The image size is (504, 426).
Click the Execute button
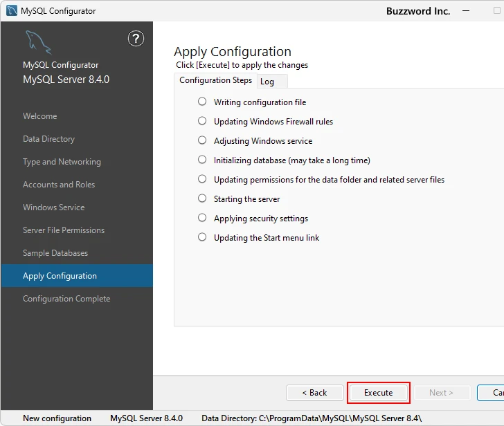click(378, 393)
